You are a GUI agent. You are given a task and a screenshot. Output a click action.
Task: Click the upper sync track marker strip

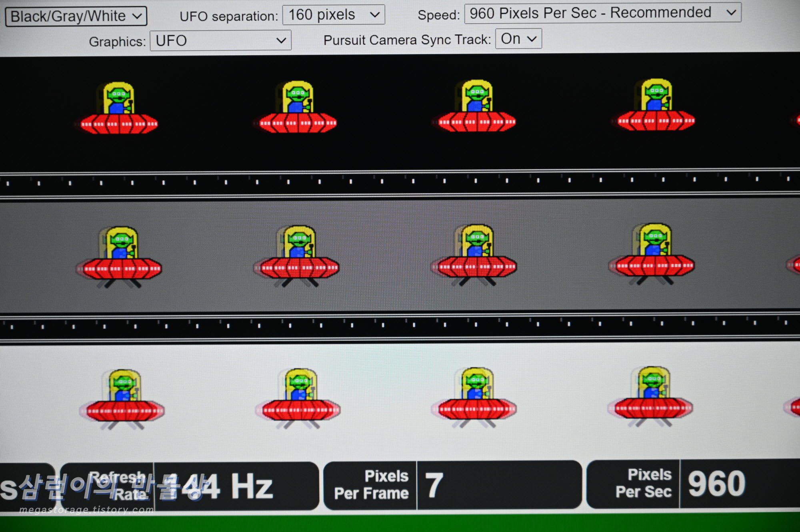tap(400, 183)
